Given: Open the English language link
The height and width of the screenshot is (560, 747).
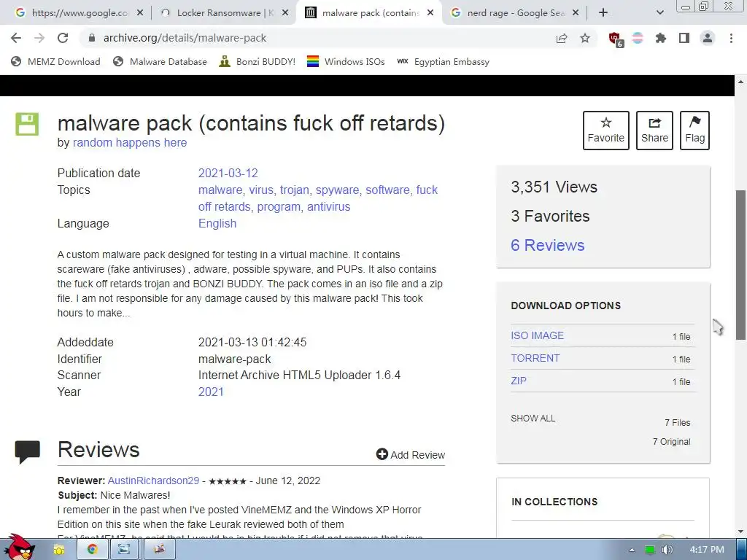Looking at the screenshot, I should tap(217, 223).
